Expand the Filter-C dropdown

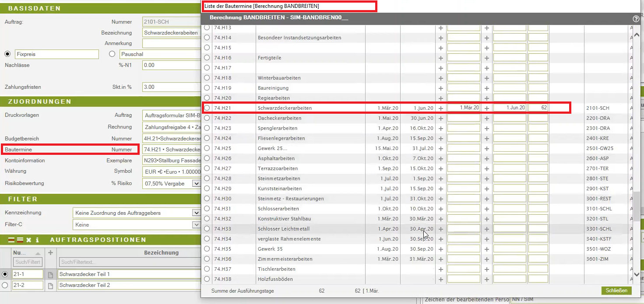(196, 225)
